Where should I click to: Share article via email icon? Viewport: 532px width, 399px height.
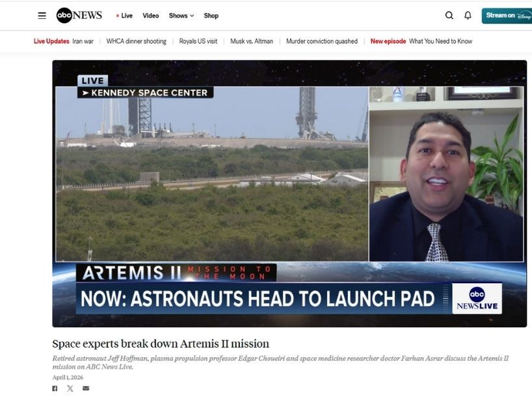86,388
